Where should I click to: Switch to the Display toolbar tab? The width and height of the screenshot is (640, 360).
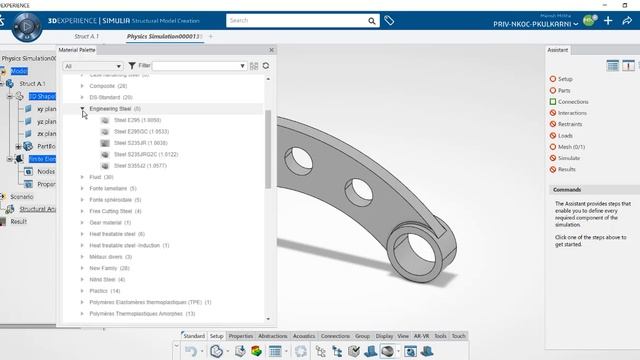(x=384, y=336)
